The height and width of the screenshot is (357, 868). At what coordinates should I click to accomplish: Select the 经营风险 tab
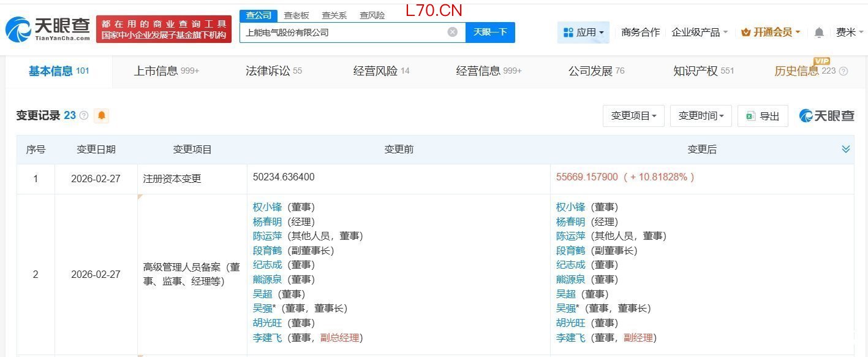[381, 71]
